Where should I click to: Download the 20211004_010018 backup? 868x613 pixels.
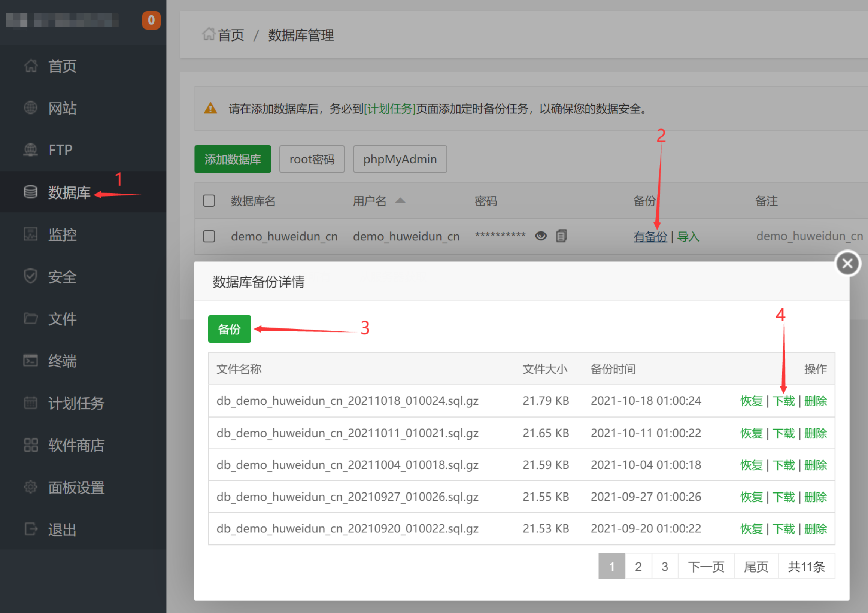pos(784,465)
